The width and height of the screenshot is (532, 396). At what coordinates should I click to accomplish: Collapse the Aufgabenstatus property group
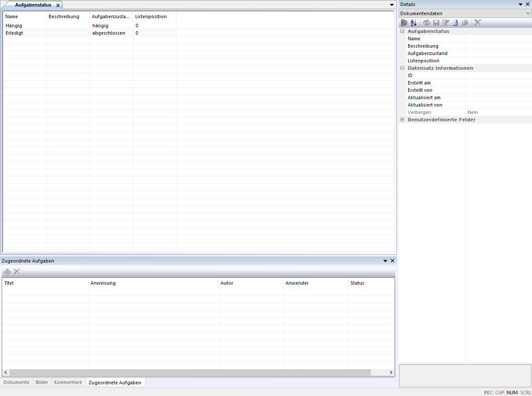pos(402,31)
